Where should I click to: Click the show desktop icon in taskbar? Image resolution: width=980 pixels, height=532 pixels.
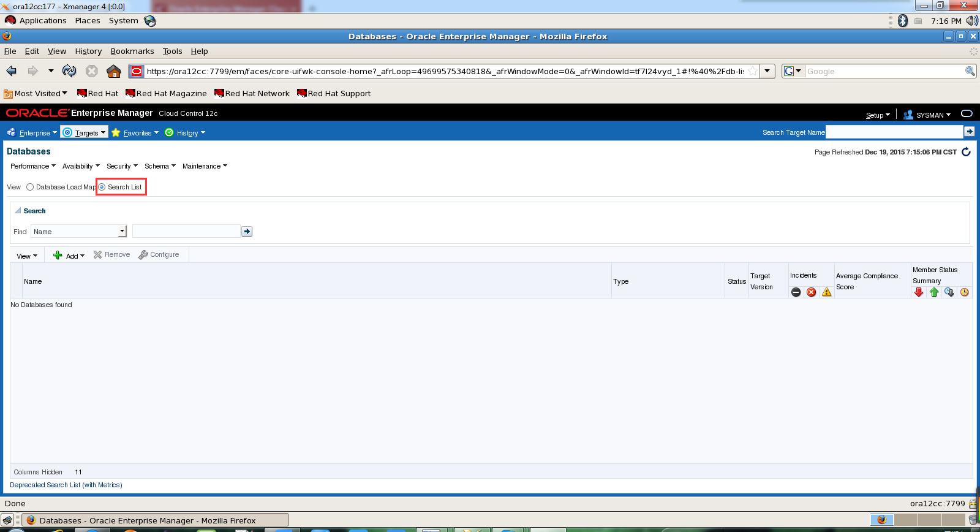[7, 520]
